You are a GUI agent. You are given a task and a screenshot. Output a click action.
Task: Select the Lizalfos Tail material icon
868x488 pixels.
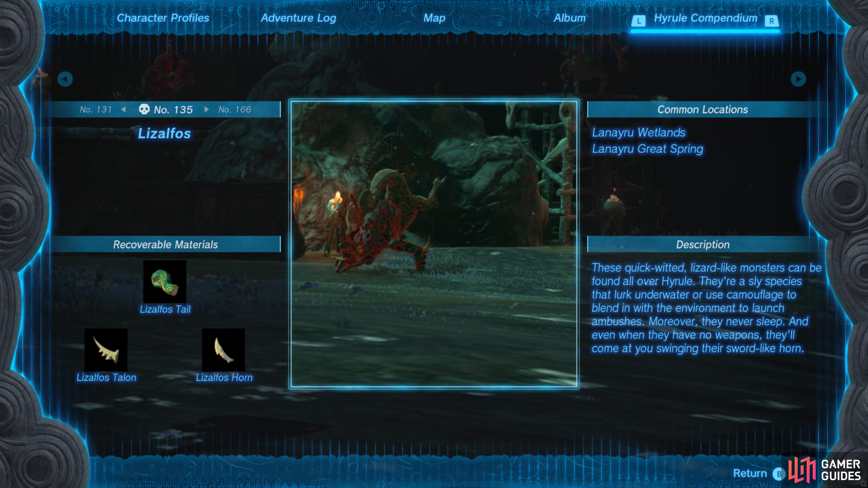165,282
